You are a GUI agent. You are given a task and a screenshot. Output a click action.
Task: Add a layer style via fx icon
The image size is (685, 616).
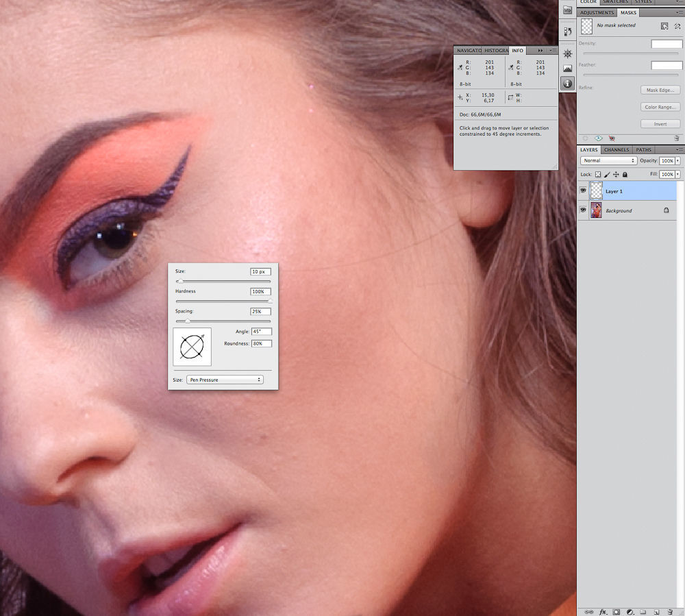click(603, 611)
